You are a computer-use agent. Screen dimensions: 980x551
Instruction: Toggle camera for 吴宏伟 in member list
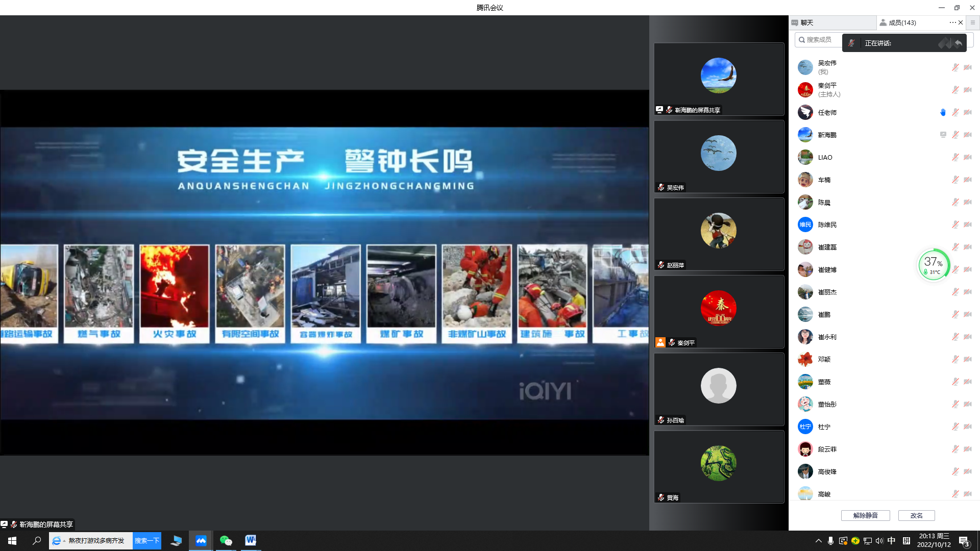click(968, 67)
